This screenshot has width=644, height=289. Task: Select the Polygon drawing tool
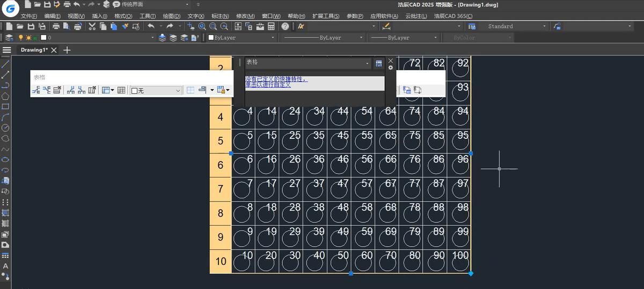click(6, 96)
